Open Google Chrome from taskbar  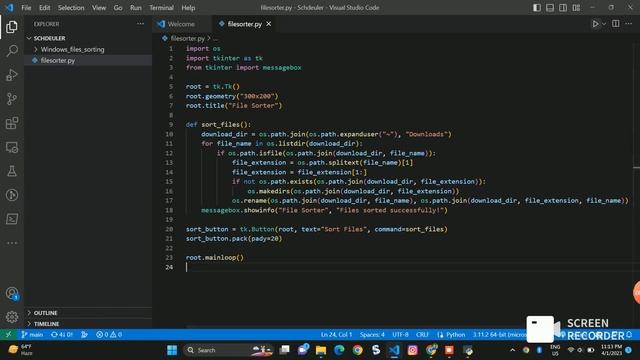[358, 350]
